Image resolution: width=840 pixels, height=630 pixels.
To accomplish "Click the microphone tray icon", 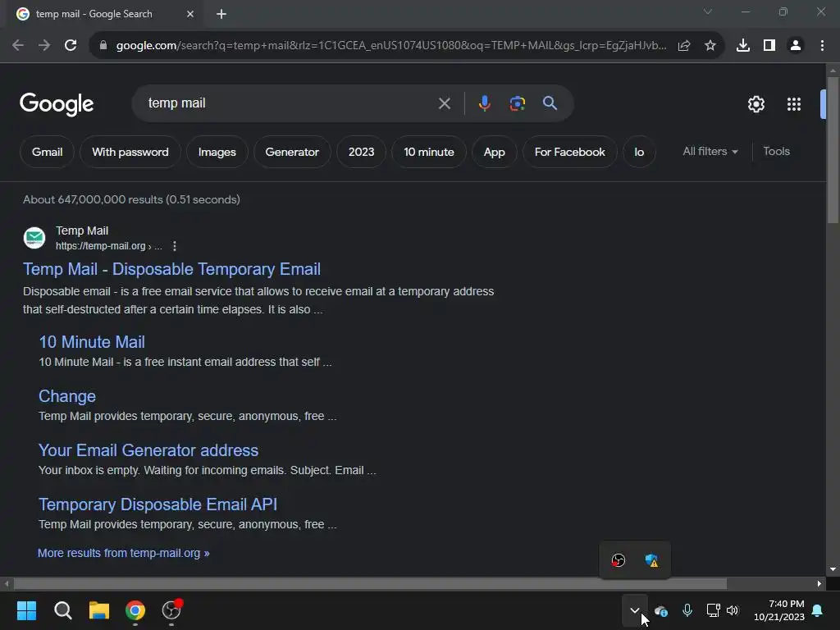I will (x=687, y=610).
